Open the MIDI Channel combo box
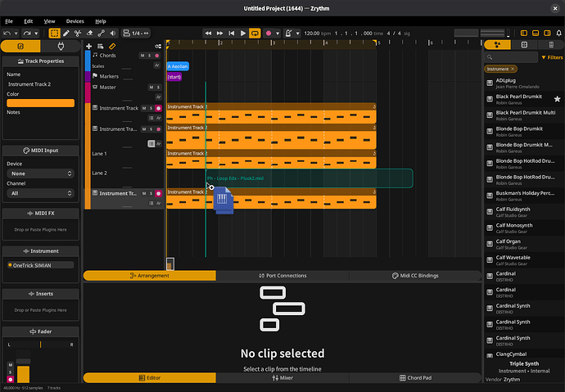This screenshot has height=392, width=565. point(40,193)
